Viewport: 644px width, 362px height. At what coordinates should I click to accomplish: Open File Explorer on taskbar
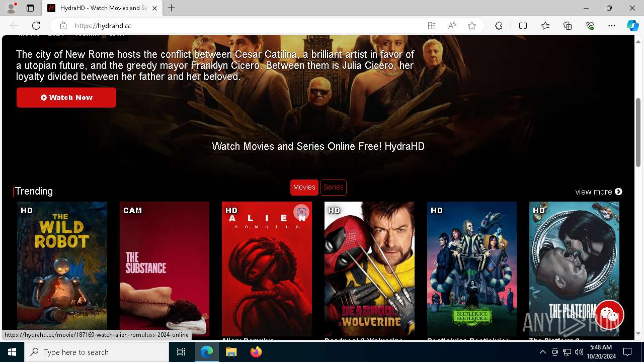click(231, 352)
